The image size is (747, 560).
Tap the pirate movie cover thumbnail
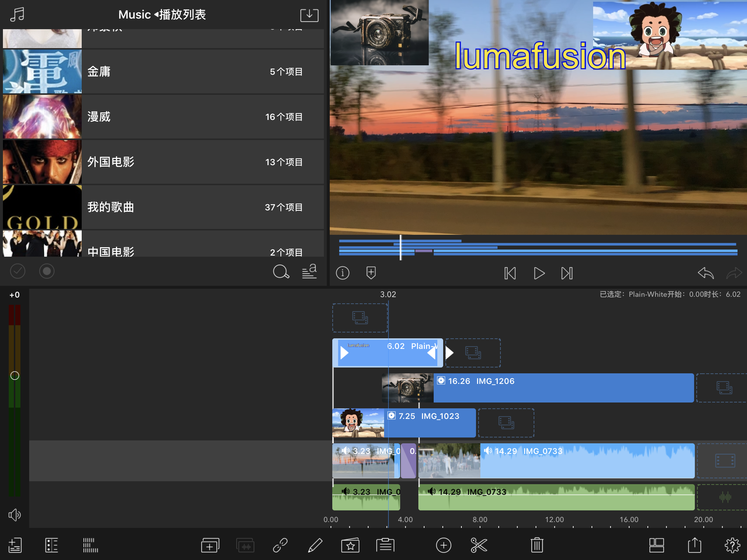point(42,162)
